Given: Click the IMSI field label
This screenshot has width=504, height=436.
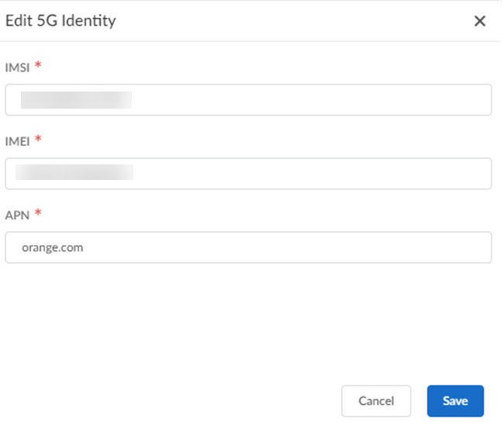Looking at the screenshot, I should point(17,67).
